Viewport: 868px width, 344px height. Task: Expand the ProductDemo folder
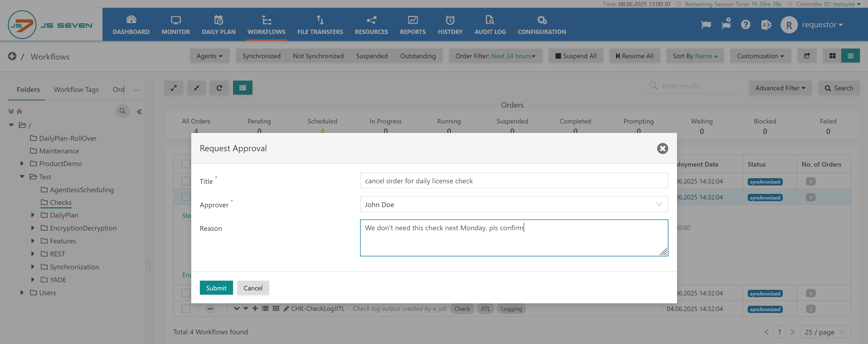(x=22, y=163)
